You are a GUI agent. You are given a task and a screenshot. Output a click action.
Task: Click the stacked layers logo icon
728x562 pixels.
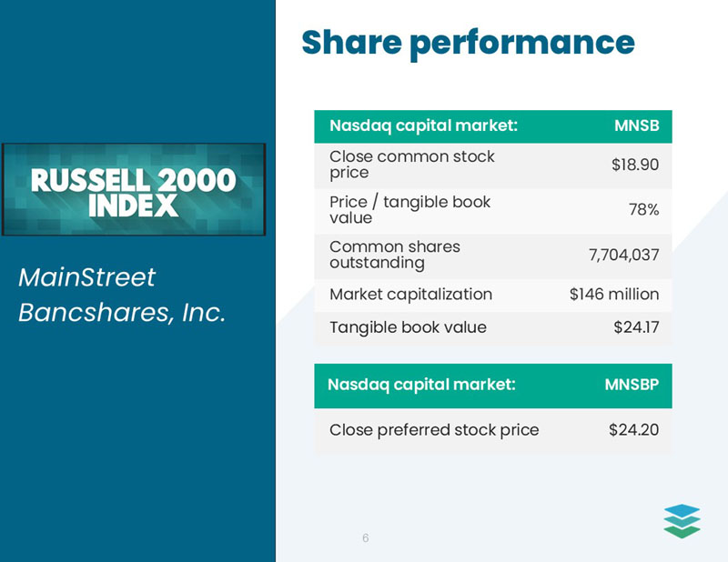click(x=682, y=521)
